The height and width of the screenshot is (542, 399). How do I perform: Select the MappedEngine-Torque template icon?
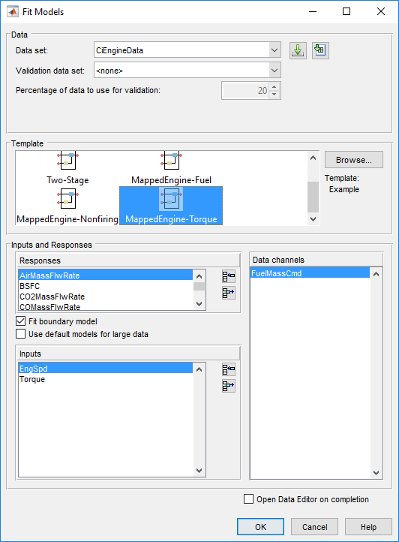(171, 199)
